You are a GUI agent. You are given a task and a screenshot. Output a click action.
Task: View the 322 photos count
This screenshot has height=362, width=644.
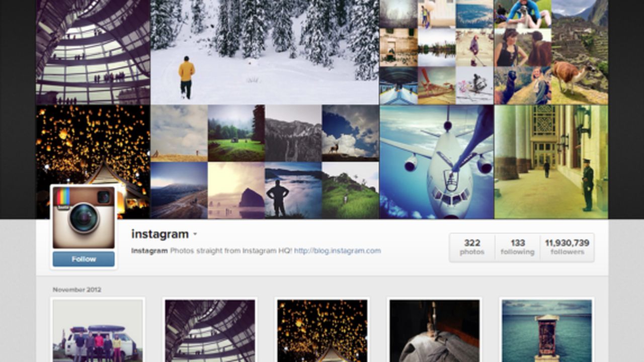(472, 247)
